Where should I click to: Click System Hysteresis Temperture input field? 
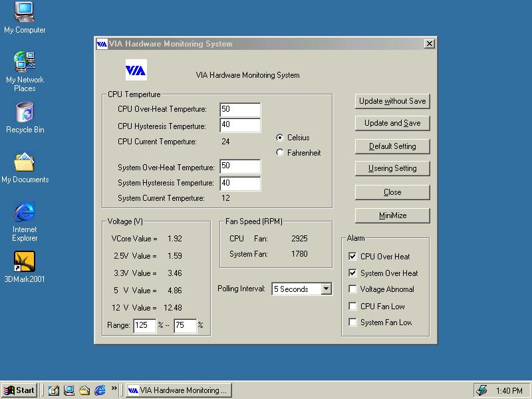tap(240, 184)
